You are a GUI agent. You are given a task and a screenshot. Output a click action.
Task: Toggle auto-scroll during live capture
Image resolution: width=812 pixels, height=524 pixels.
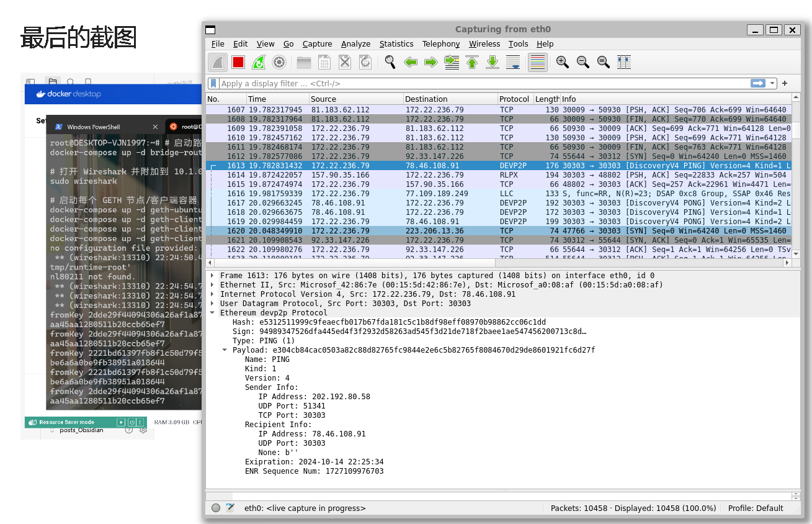point(513,62)
